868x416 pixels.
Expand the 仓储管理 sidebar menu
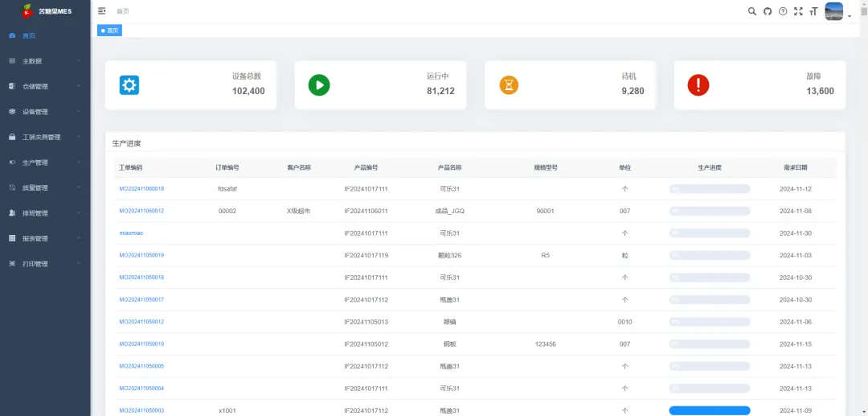tap(44, 86)
